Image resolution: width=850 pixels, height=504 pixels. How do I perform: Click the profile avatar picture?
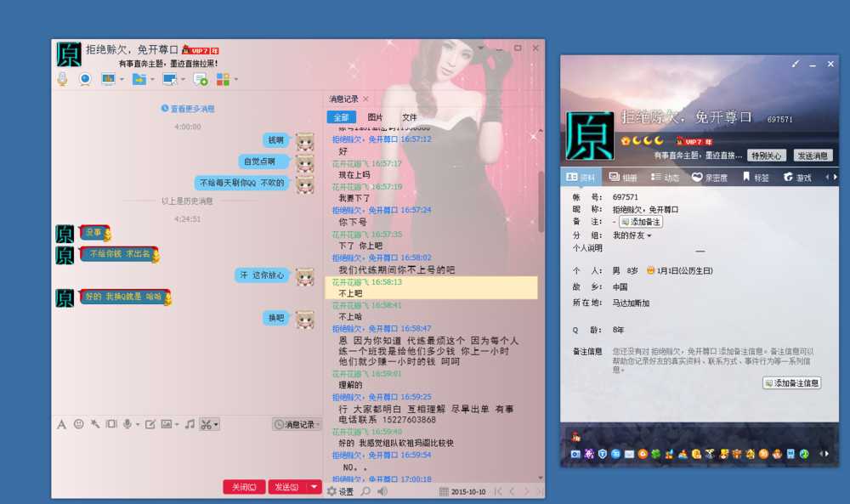[x=590, y=136]
